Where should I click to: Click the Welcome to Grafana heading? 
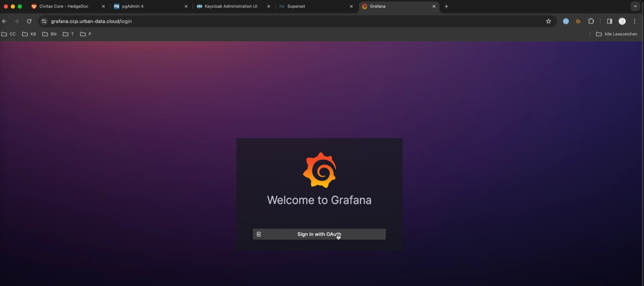[x=319, y=200]
